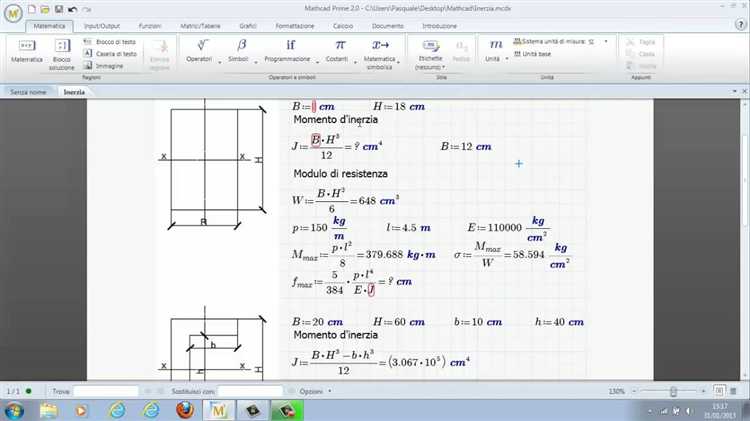Select the Senza nome document tab
The image size is (750, 421).
28,92
